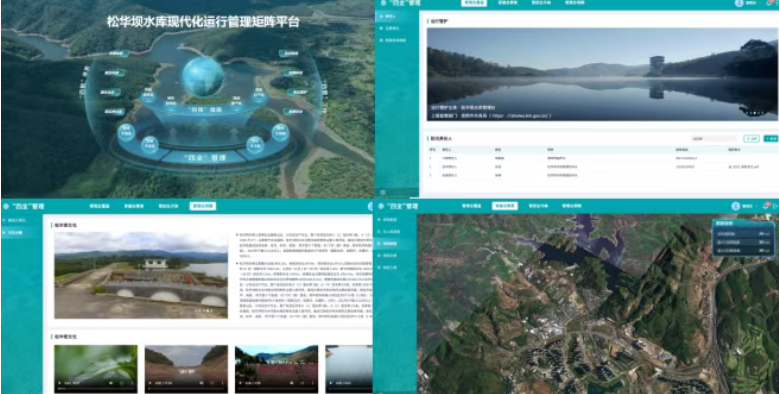Click the progress bar of the green leaf video
This screenshot has height=394, width=779.
(96, 388)
